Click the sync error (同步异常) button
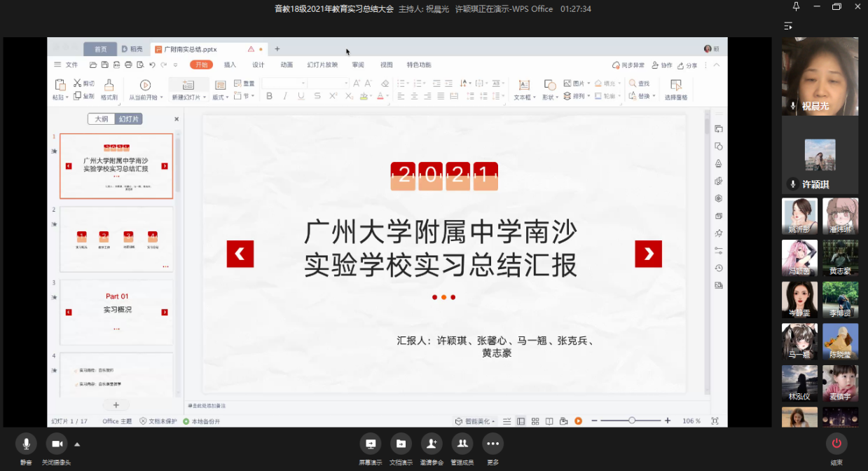Viewport: 868px width, 471px height. click(628, 65)
